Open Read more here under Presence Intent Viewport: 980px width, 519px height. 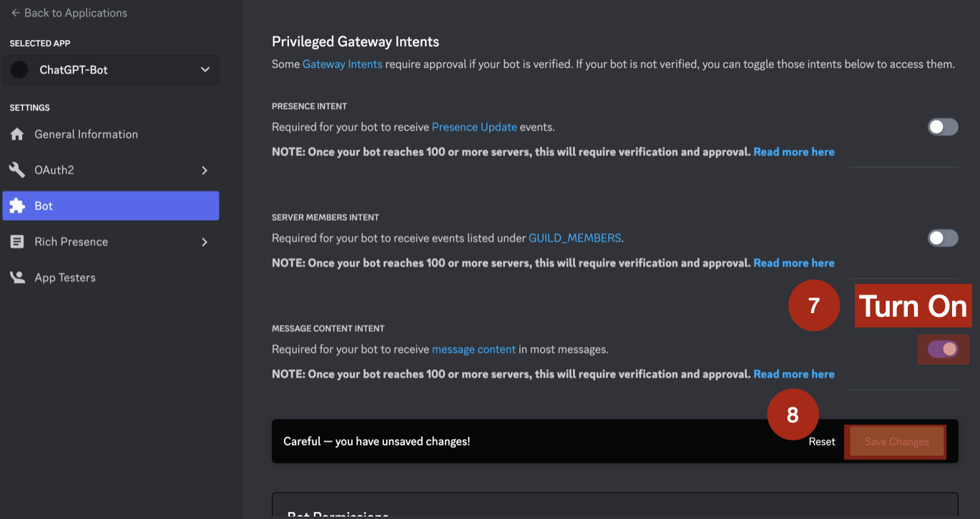(x=793, y=152)
